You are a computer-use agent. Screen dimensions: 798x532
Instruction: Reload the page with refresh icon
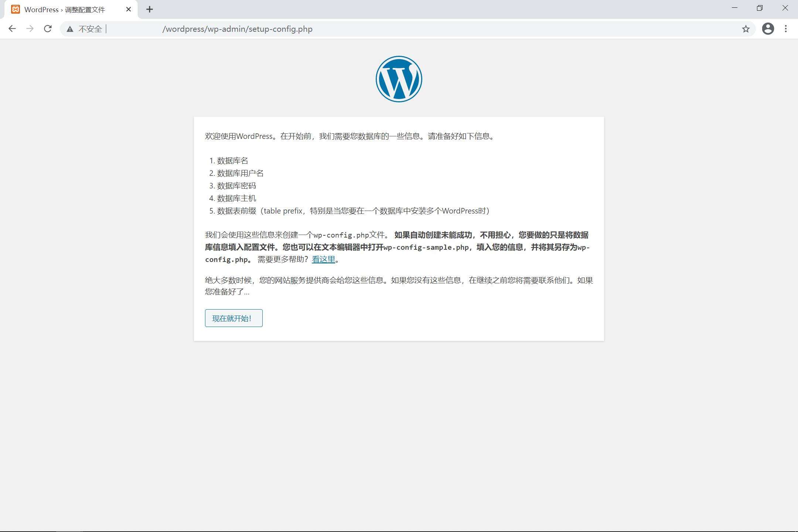(x=48, y=29)
